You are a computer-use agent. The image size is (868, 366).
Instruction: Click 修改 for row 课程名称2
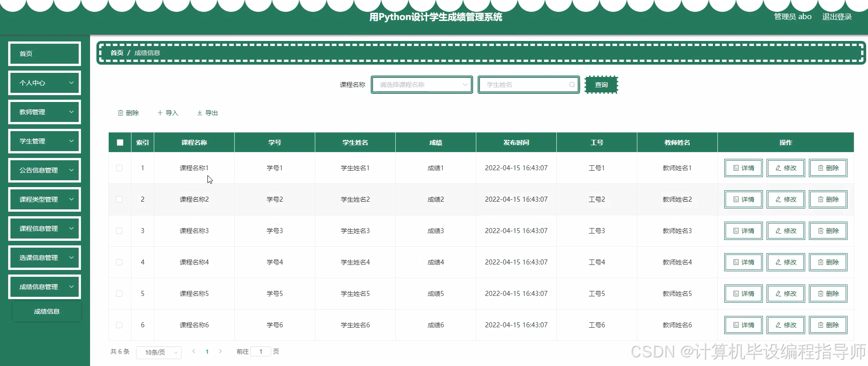[786, 199]
